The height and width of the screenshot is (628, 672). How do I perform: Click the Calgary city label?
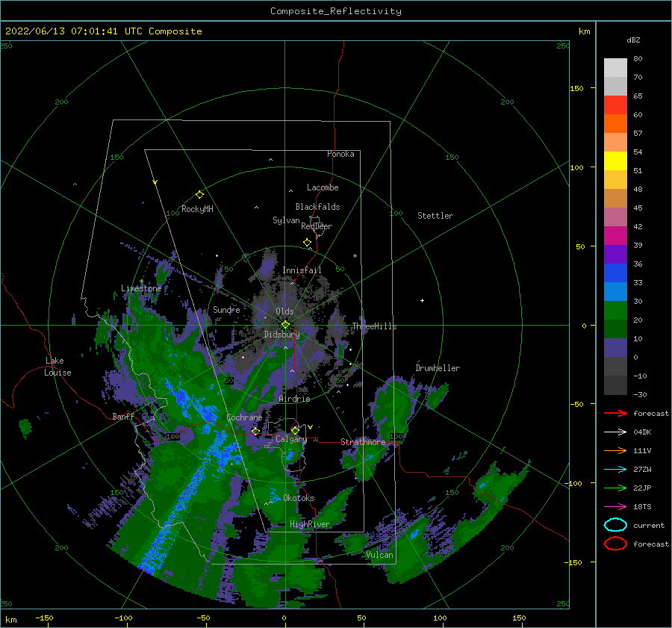point(291,439)
